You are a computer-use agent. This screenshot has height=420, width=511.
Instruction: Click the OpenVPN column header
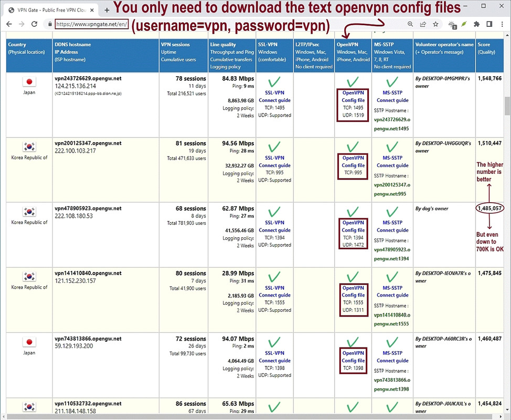pyautogui.click(x=353, y=56)
